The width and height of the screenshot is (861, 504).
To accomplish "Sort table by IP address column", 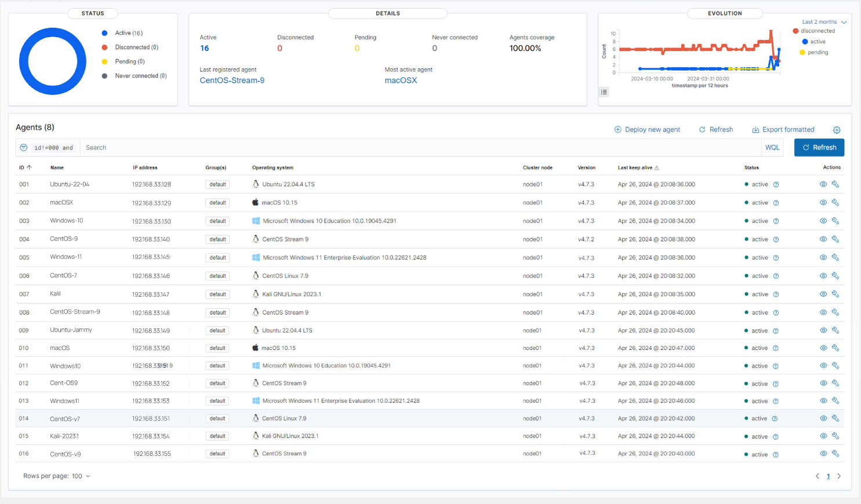I will coord(145,168).
